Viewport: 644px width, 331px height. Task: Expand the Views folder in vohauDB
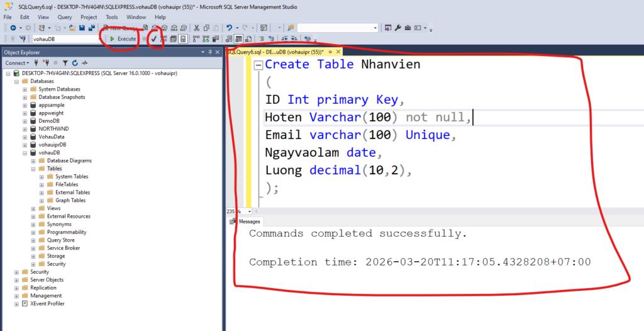(x=33, y=208)
